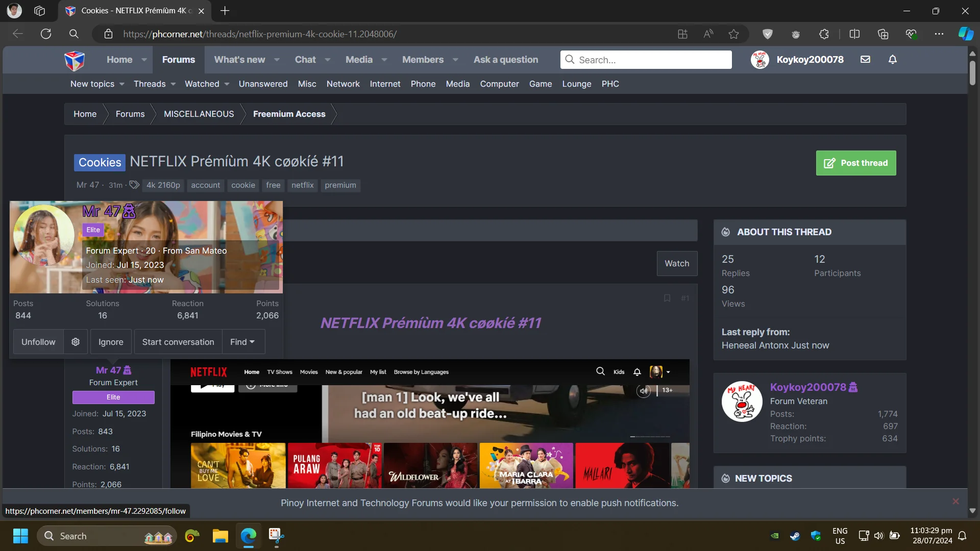Expand the Members dropdown arrow
Viewport: 980px width, 551px height.
pos(455,60)
